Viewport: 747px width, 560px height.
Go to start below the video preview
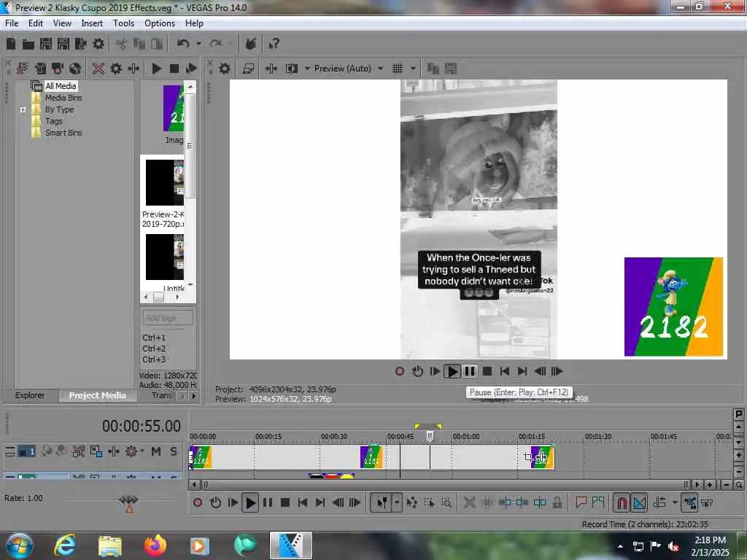[505, 371]
